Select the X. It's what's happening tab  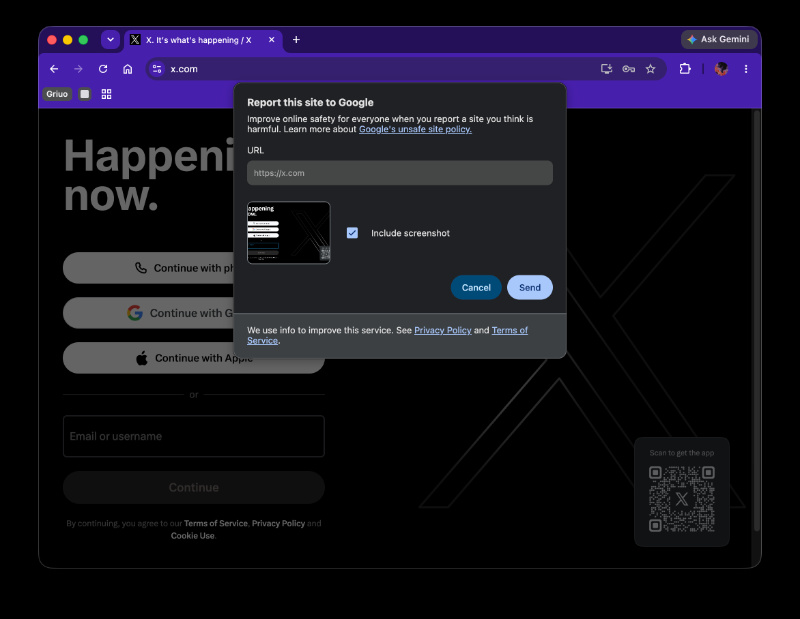click(x=199, y=40)
